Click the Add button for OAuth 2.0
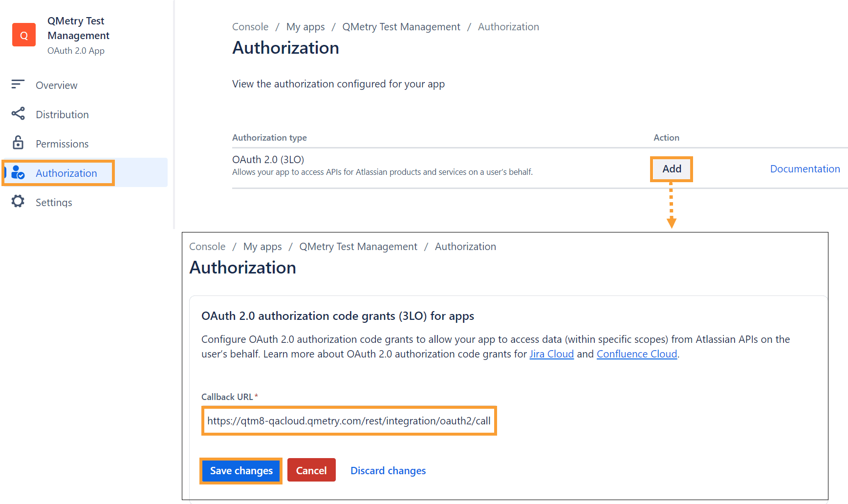This screenshot has height=504, width=848. coord(671,168)
